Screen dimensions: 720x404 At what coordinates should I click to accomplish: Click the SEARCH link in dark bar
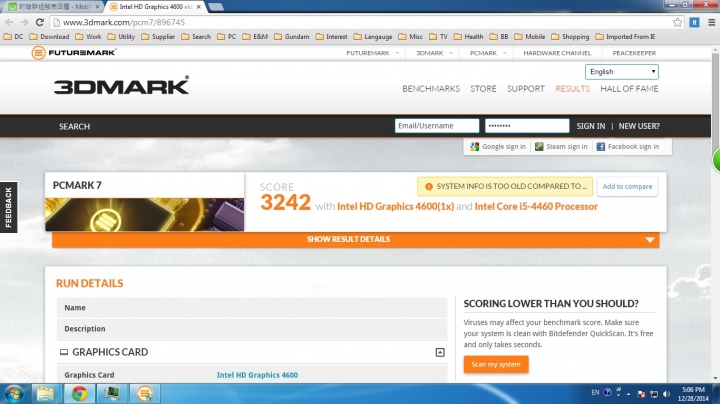(74, 126)
